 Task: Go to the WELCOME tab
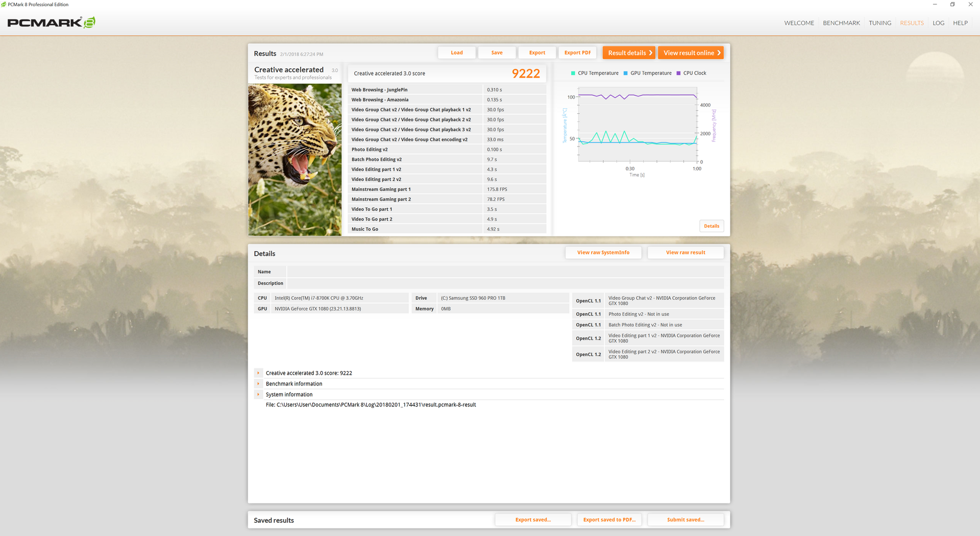click(799, 23)
